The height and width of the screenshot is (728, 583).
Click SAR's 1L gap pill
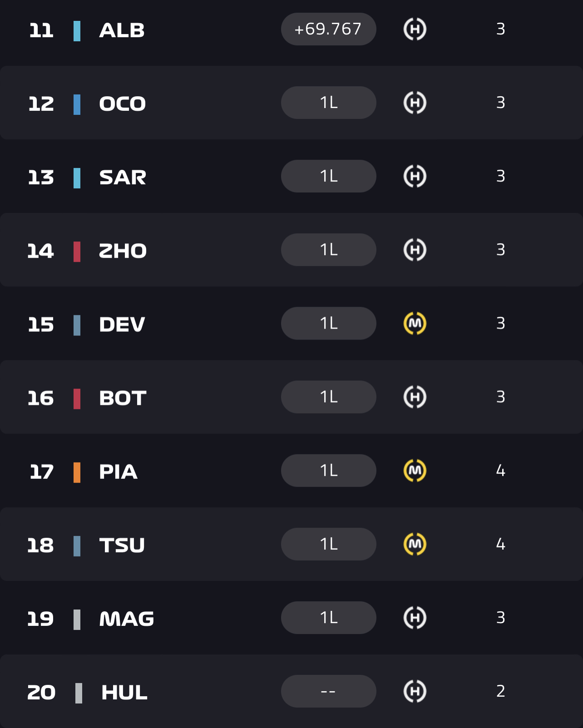328,176
